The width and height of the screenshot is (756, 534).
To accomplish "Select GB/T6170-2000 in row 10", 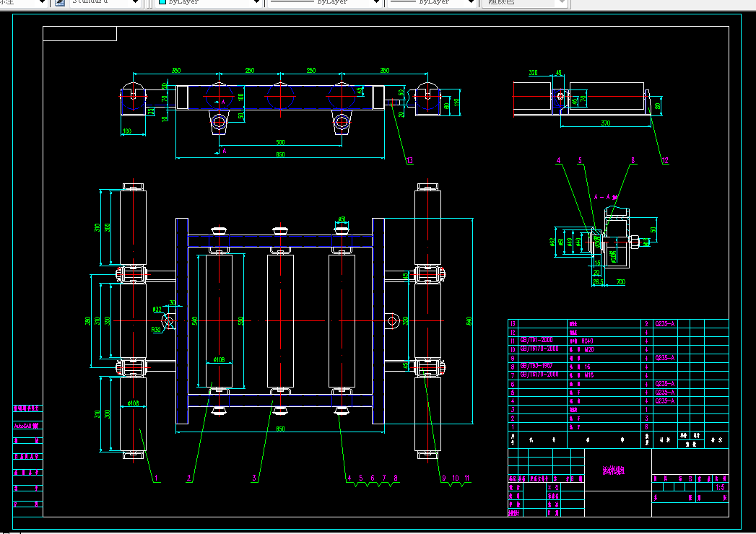I will (539, 349).
